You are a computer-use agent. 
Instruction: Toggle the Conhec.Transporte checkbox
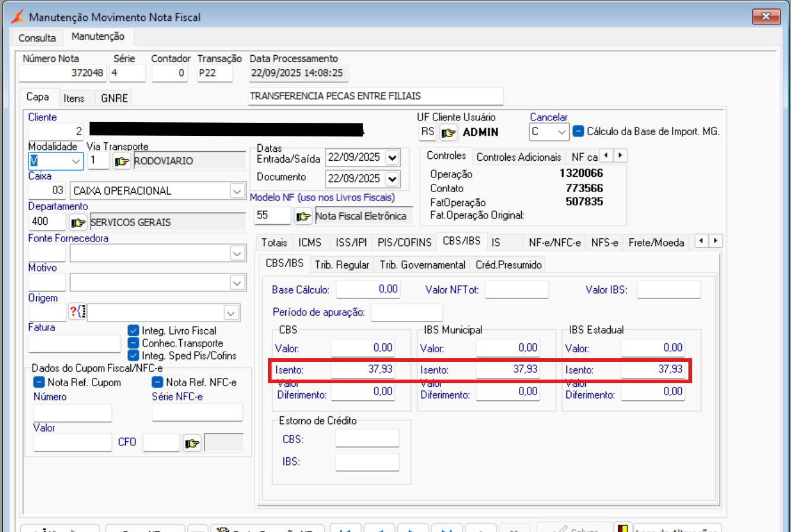[133, 343]
